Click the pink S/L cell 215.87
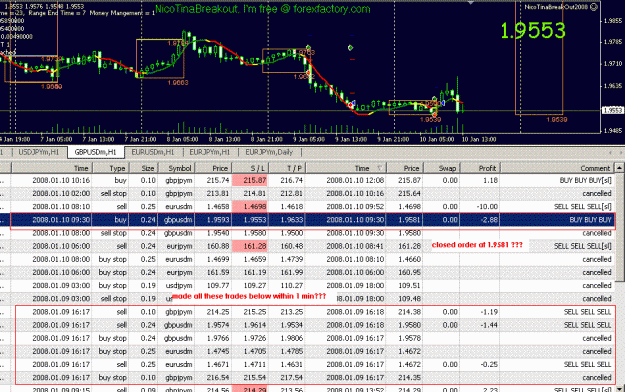Viewport: 625px width, 392px height. pyautogui.click(x=250, y=180)
